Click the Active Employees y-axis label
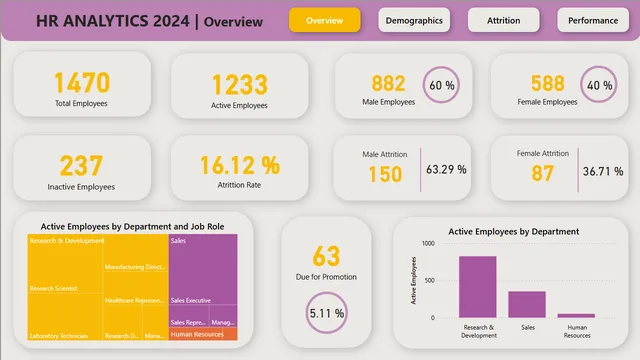Screen dimensions: 640x360 click(413, 280)
